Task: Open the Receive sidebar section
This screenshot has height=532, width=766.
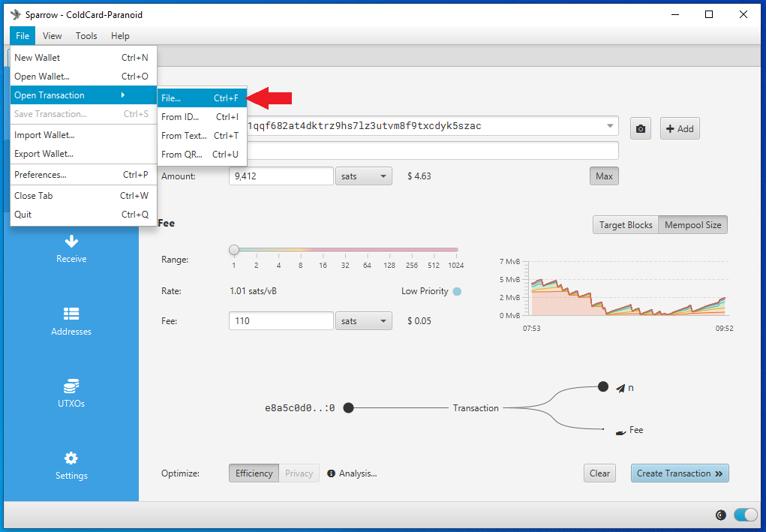Action: [x=71, y=249]
